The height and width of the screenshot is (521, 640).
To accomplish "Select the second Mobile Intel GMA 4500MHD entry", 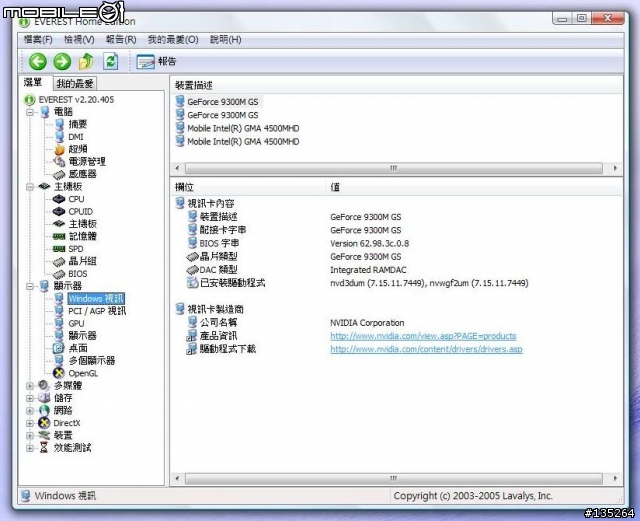I will point(243,142).
